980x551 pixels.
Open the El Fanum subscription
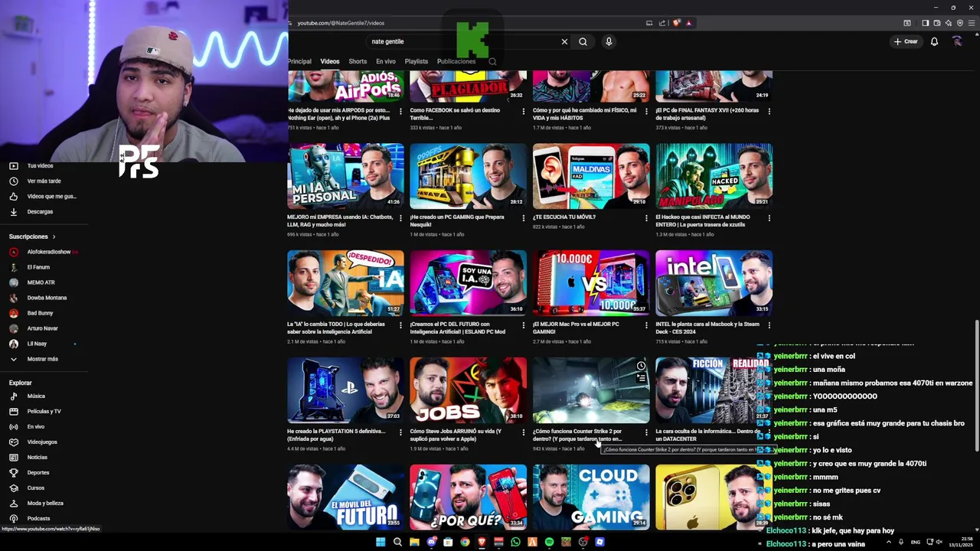tap(30, 267)
